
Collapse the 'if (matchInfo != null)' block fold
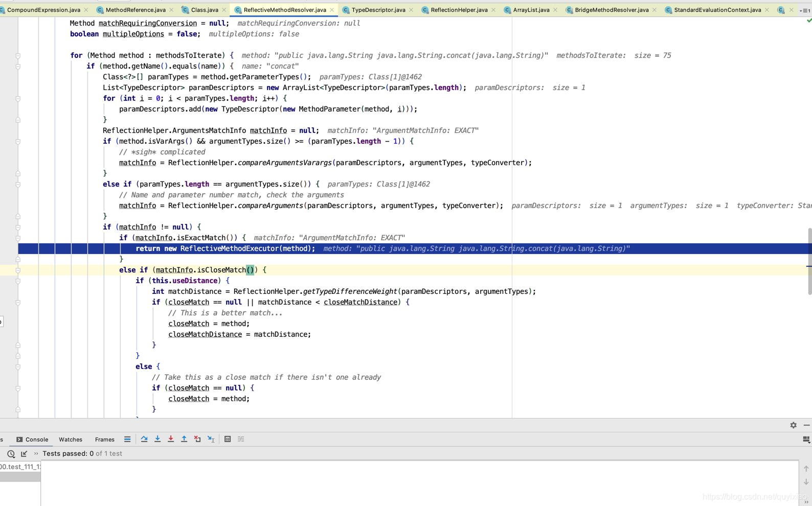pyautogui.click(x=18, y=227)
